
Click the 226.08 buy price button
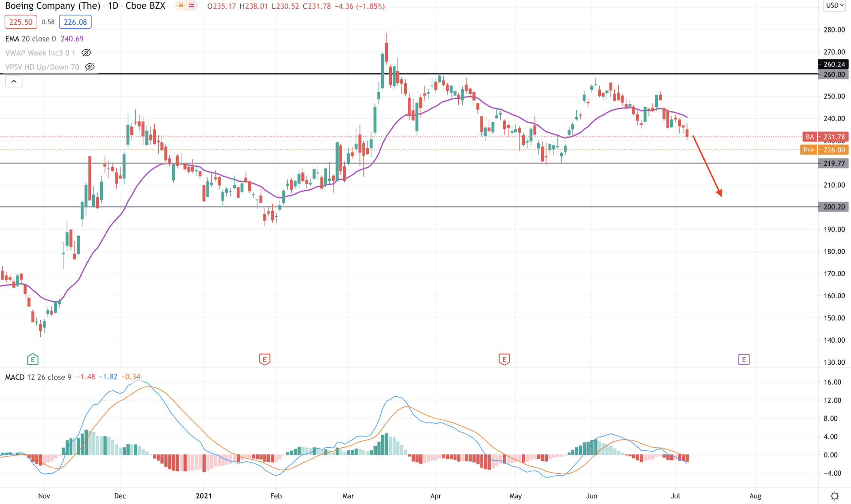[x=75, y=22]
